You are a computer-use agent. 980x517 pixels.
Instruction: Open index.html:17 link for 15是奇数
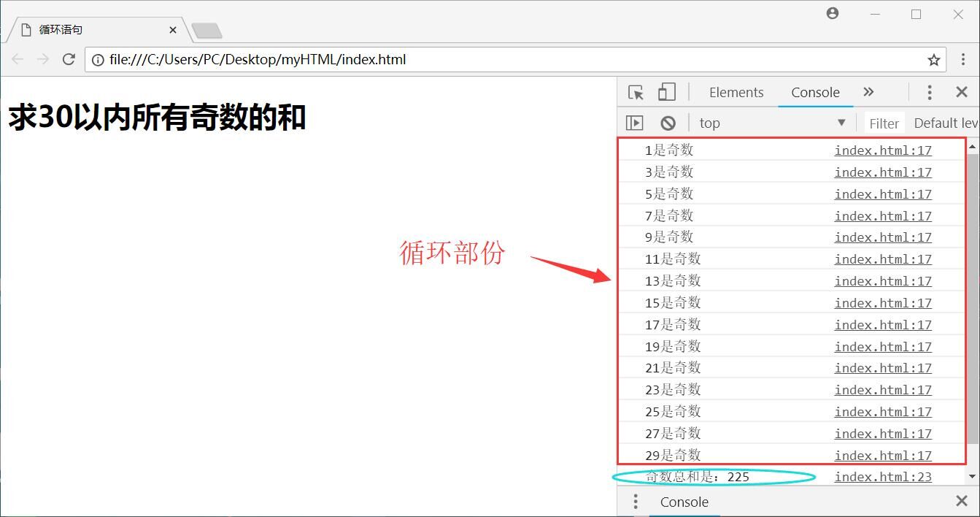click(883, 303)
